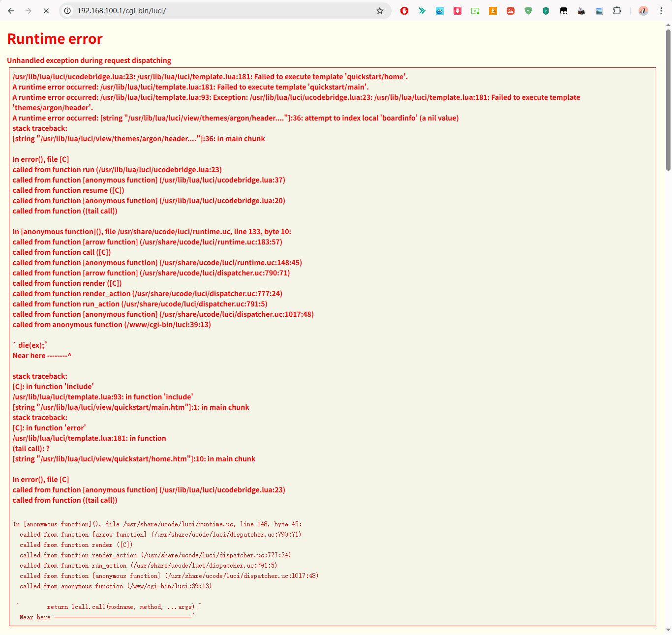The image size is (672, 635).
Task: Go back to the previous page
Action: click(11, 11)
